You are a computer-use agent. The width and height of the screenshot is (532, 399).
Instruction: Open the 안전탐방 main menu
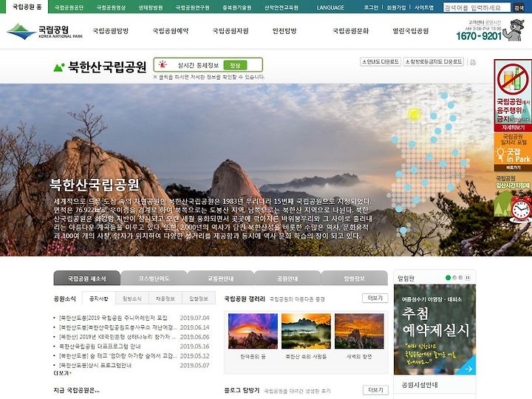coord(284,31)
